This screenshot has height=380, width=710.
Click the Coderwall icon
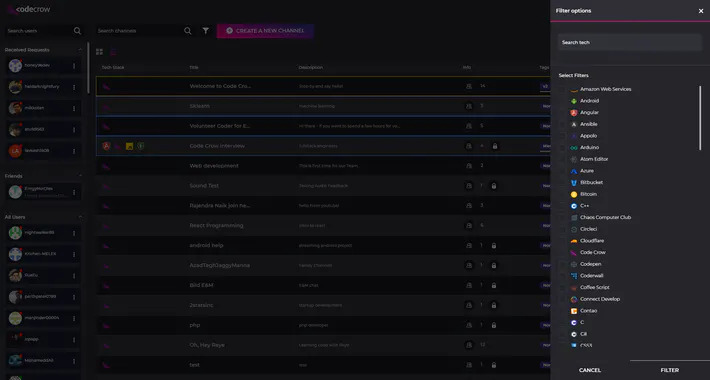pyautogui.click(x=574, y=276)
